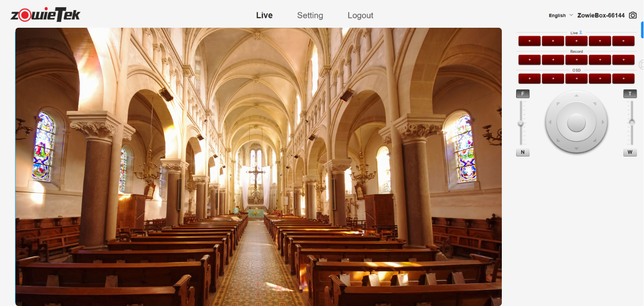Click the W zoom wide button
644x306 pixels.
click(x=630, y=152)
